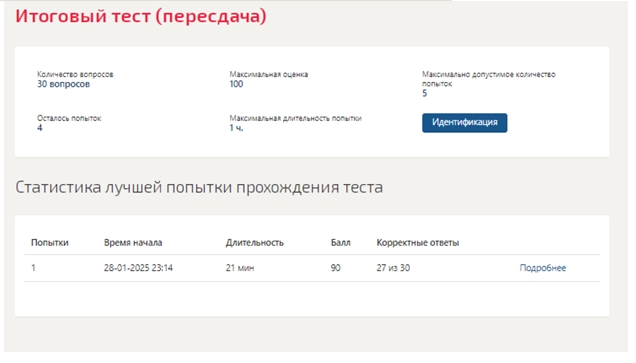Click attempt number 1 in the table row
Image resolution: width=636 pixels, height=363 pixels.
coord(33,268)
